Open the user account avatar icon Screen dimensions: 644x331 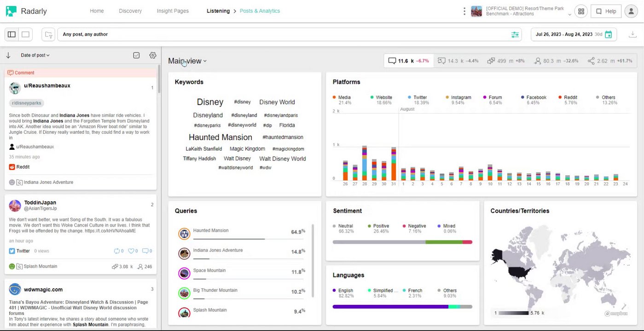[631, 11]
